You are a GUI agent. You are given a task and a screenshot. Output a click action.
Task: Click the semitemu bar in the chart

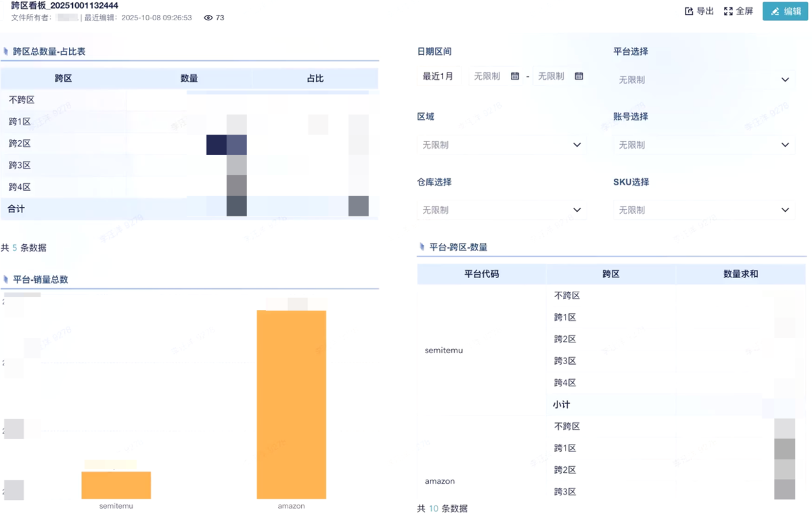tap(116, 485)
